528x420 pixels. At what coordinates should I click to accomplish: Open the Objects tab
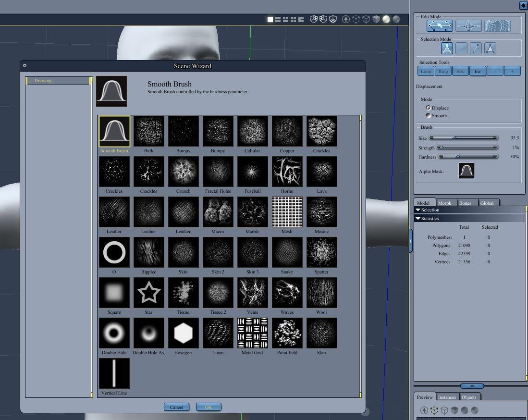[x=469, y=397]
